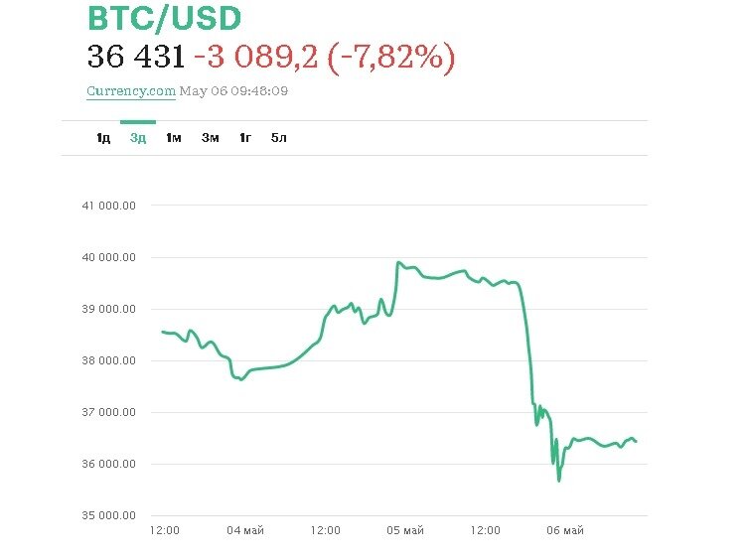Click the 06 май date label

565,531
